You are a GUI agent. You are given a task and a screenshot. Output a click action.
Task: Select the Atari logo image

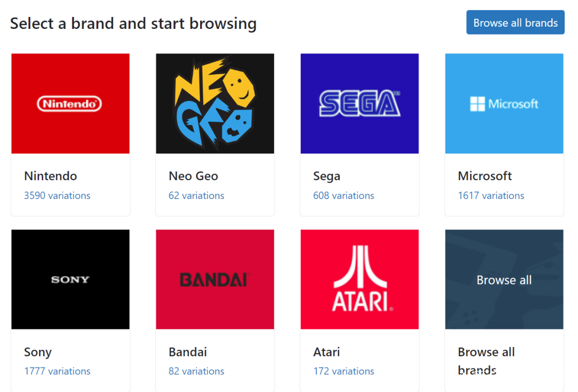360,279
